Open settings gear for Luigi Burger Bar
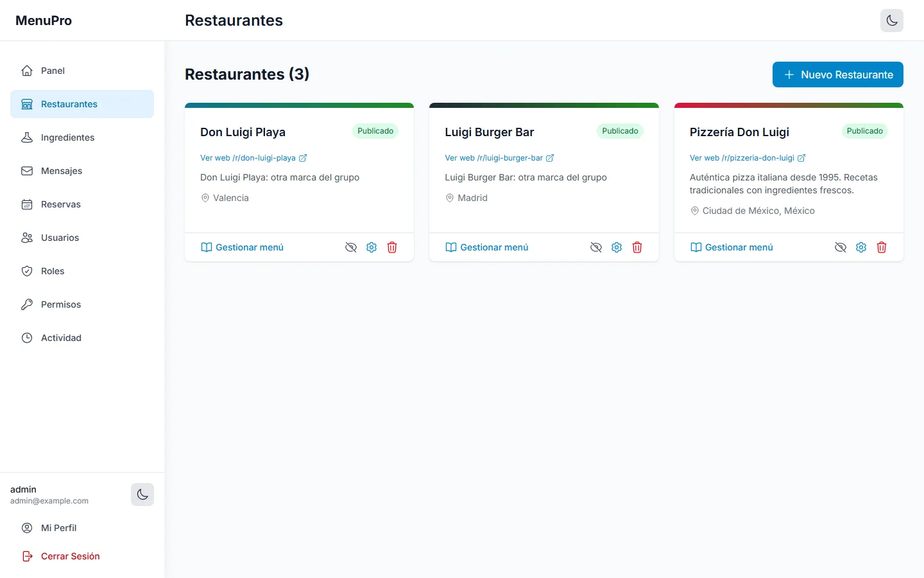The width and height of the screenshot is (924, 578). click(x=617, y=247)
